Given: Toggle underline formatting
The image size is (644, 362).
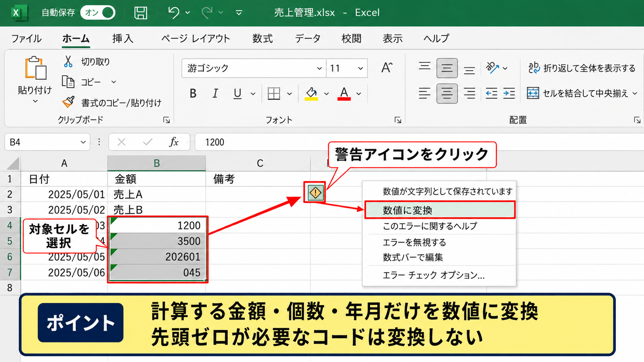Looking at the screenshot, I should pyautogui.click(x=237, y=93).
